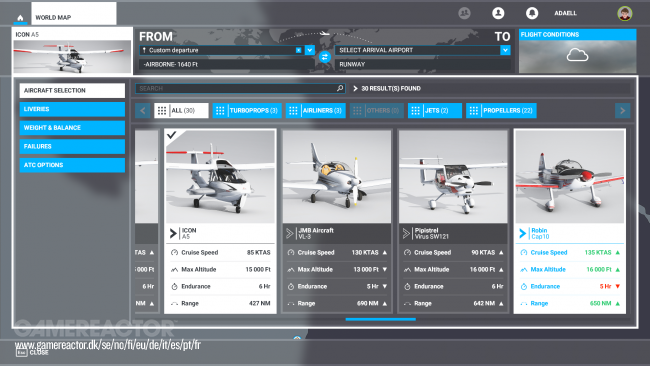Expand the arrival airport dropdown arrow
This screenshot has height=366, width=650.
click(x=505, y=50)
